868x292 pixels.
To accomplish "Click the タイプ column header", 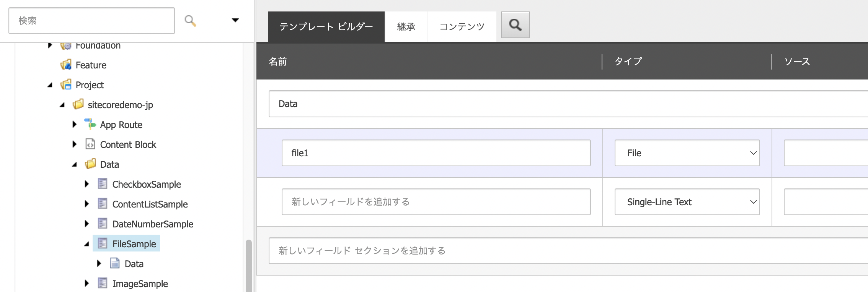I will [x=628, y=62].
